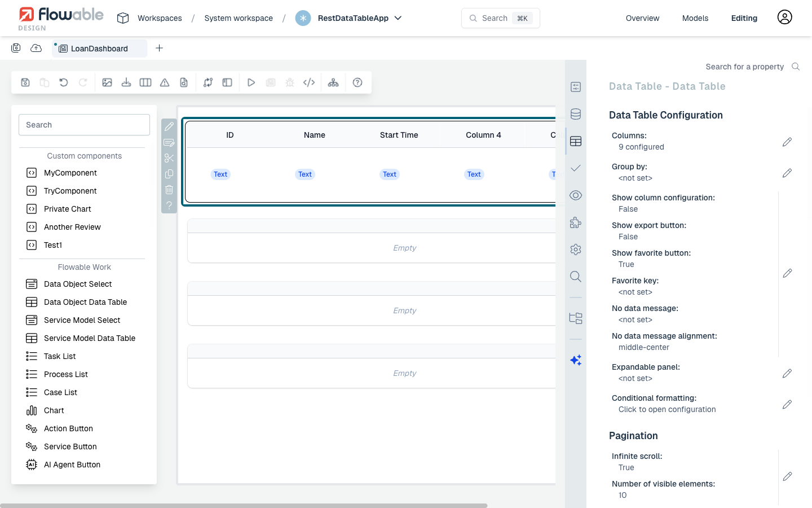812x508 pixels.
Task: Open the code editor view
Action: 309,82
